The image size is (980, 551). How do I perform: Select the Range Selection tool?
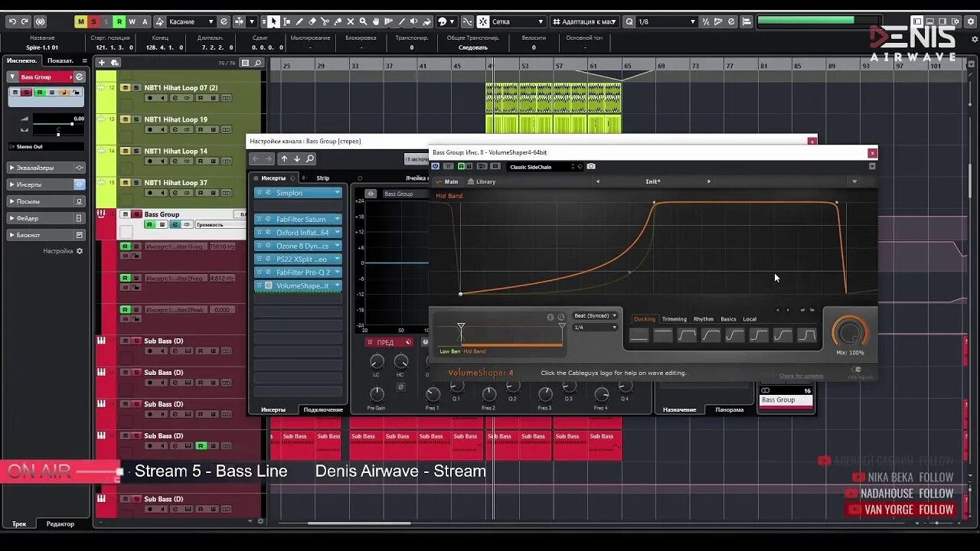tap(286, 21)
